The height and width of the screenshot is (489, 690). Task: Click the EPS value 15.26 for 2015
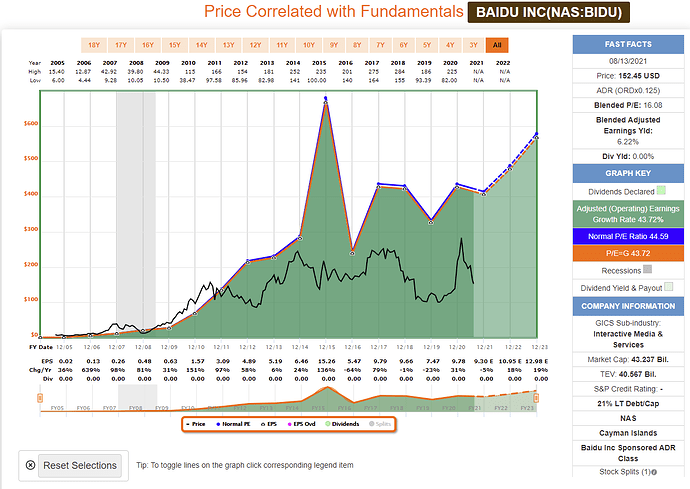pos(327,361)
